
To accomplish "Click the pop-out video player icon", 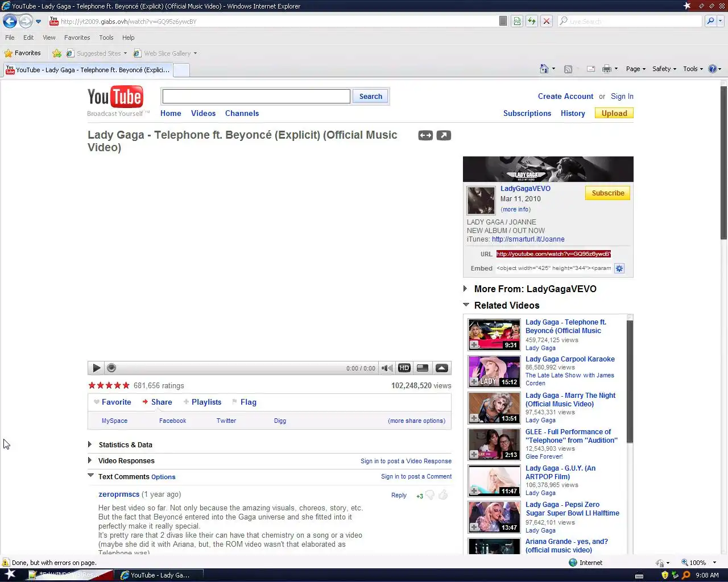I will click(444, 135).
